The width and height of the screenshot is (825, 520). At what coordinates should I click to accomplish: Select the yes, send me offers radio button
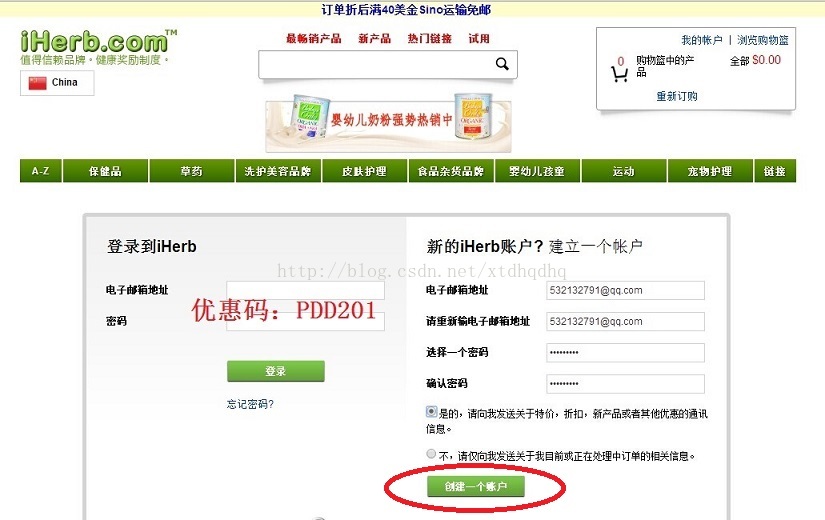click(x=431, y=412)
